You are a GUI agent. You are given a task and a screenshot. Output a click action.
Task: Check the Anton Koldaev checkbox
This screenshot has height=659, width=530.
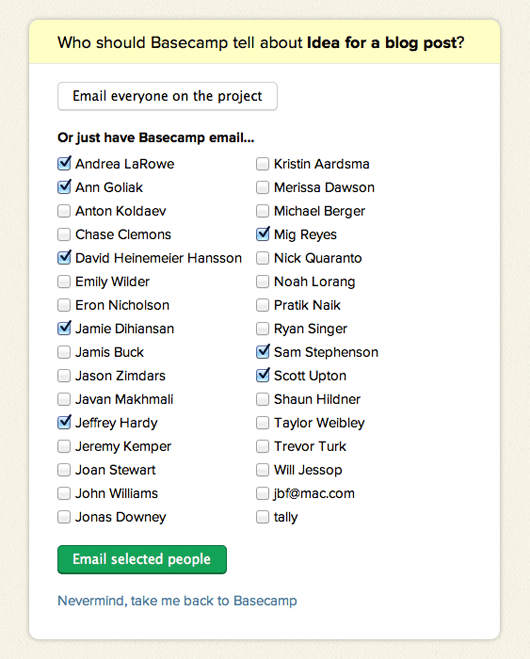pos(64,211)
